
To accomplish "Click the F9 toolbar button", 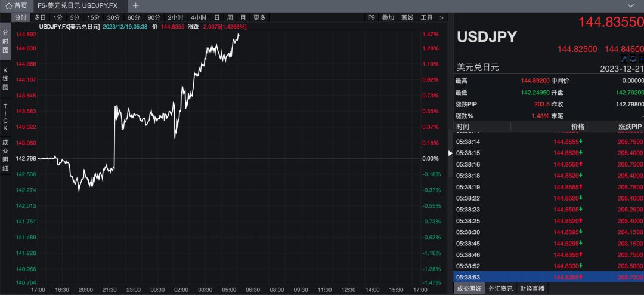I will pos(371,17).
